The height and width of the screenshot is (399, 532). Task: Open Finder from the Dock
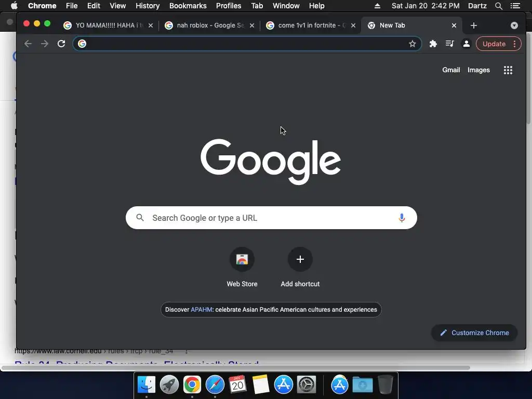[x=147, y=385]
